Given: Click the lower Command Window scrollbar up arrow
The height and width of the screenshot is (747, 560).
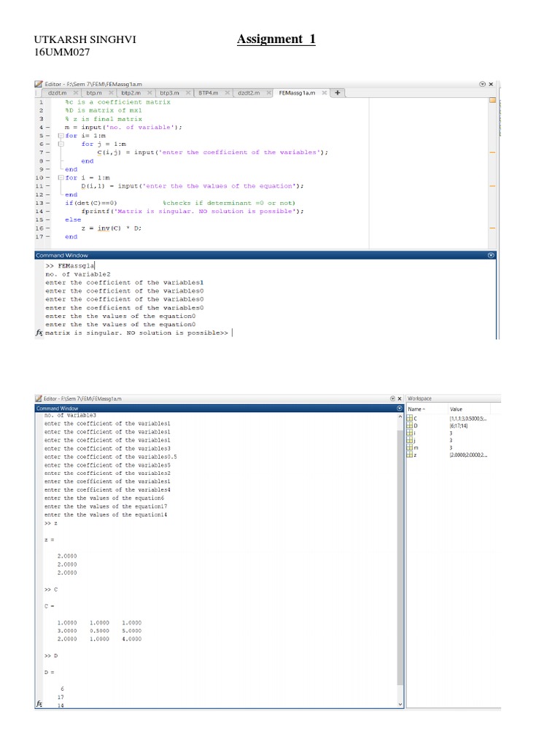Looking at the screenshot, I should pos(400,416).
